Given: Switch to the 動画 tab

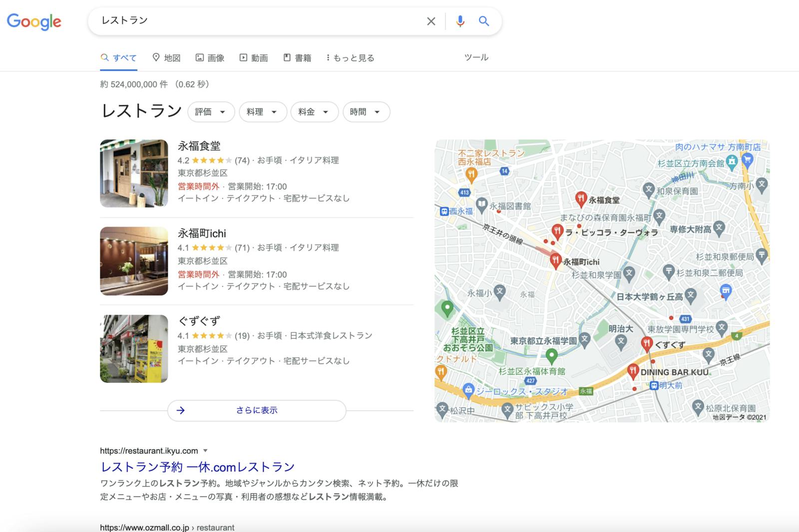Looking at the screenshot, I should tap(254, 58).
